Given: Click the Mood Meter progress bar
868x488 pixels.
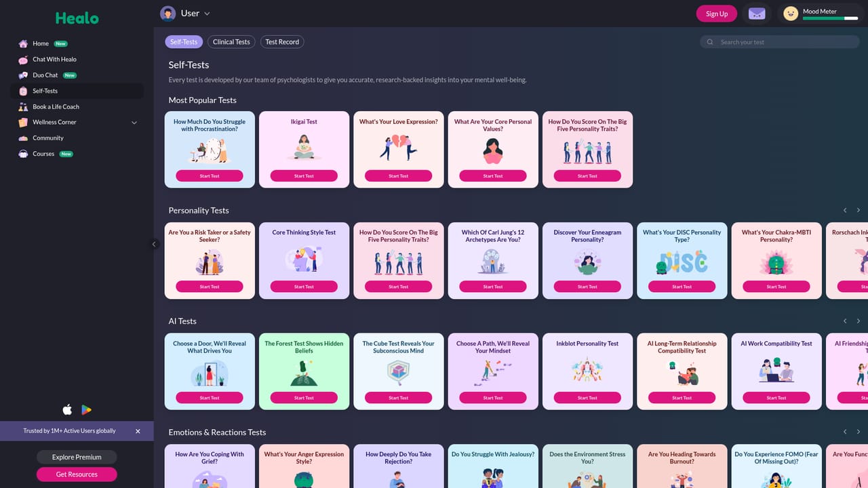Looking at the screenshot, I should click(x=831, y=18).
